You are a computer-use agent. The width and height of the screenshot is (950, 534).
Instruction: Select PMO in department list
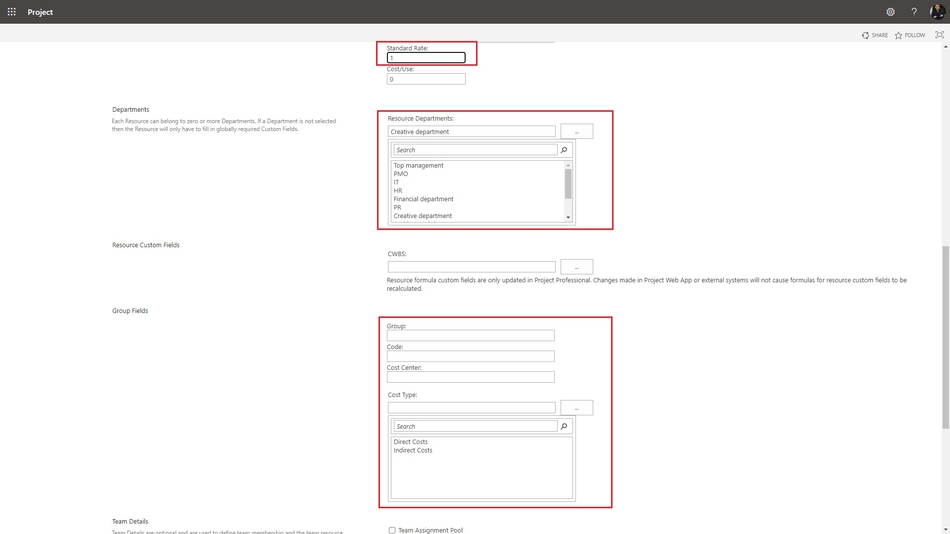point(400,174)
